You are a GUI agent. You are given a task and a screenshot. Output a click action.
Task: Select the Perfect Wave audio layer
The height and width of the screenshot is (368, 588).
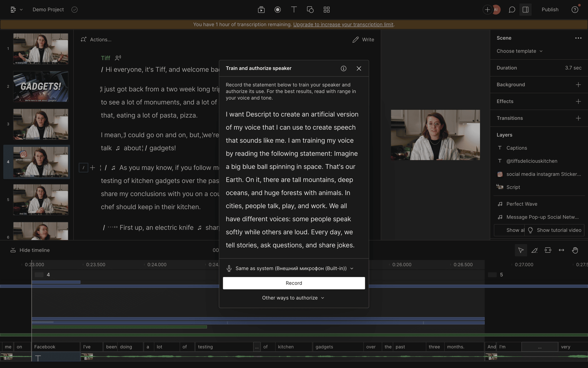(x=522, y=204)
